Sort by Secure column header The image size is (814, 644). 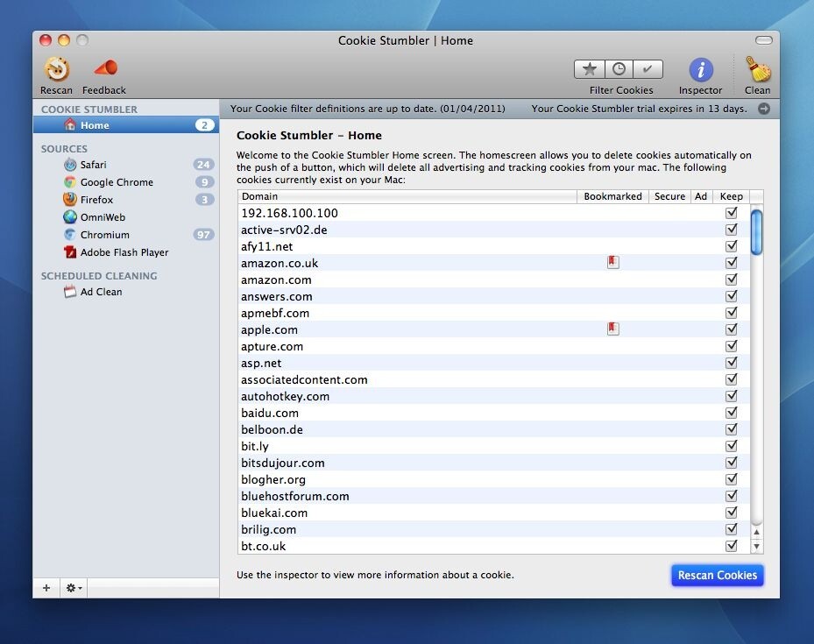pos(669,196)
